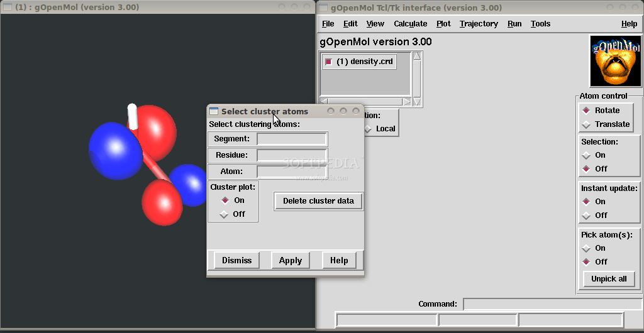Open the View menu
644x333 pixels.
pyautogui.click(x=375, y=24)
